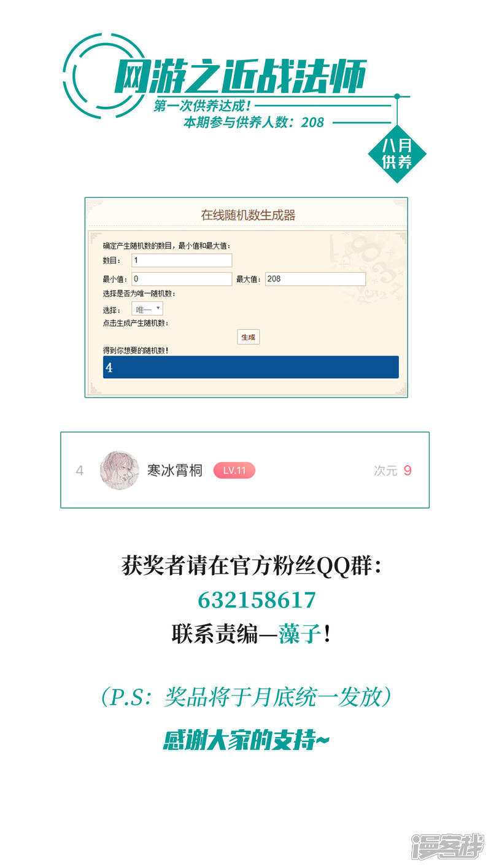Click 寒冰霄桐 user avatar

119,470
